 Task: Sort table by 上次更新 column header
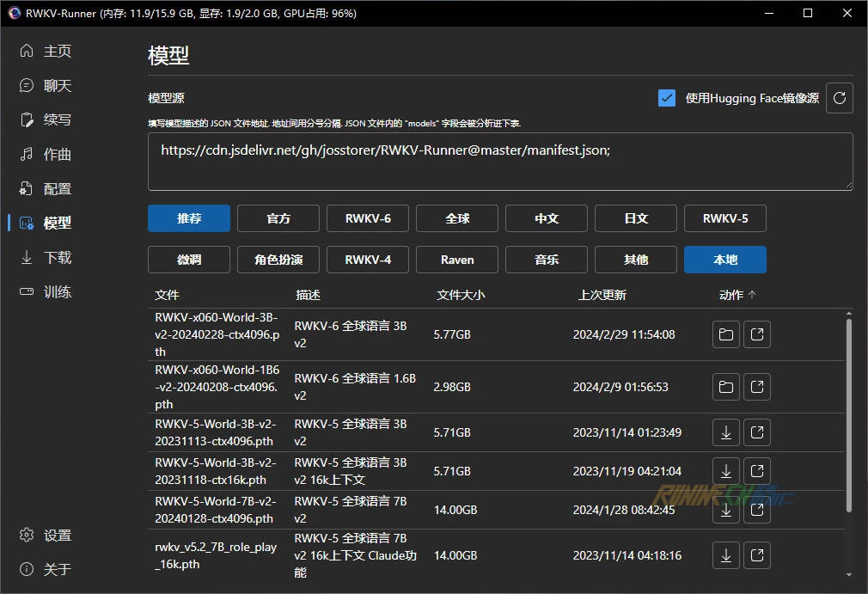click(x=602, y=295)
